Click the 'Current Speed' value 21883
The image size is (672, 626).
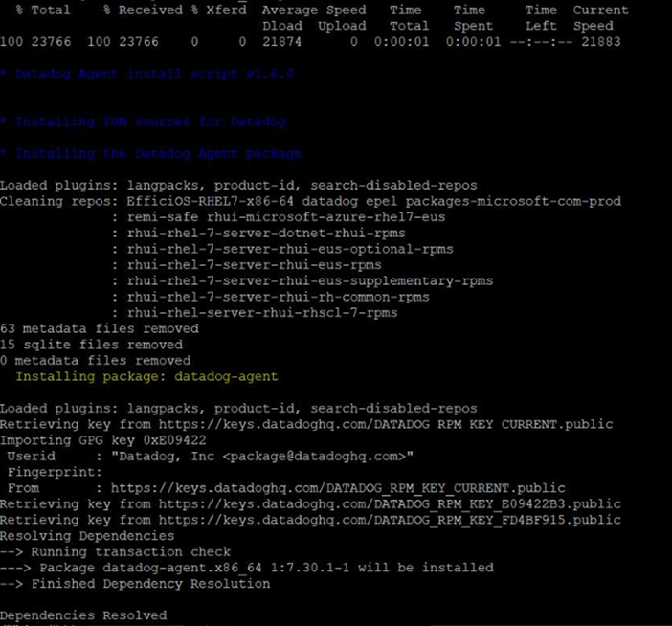(601, 42)
